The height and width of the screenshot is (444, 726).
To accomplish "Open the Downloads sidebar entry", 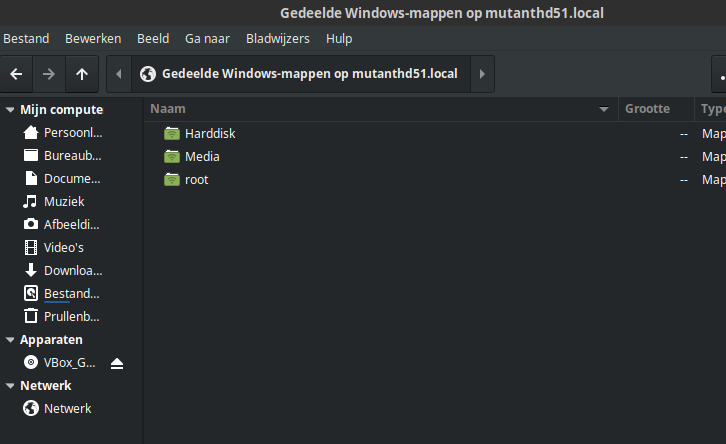I will click(72, 270).
